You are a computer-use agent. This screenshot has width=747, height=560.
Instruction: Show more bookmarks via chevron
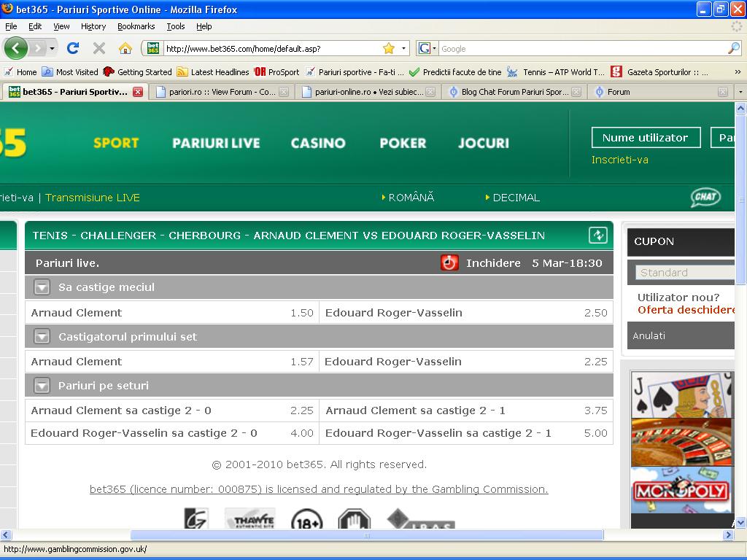[x=738, y=72]
